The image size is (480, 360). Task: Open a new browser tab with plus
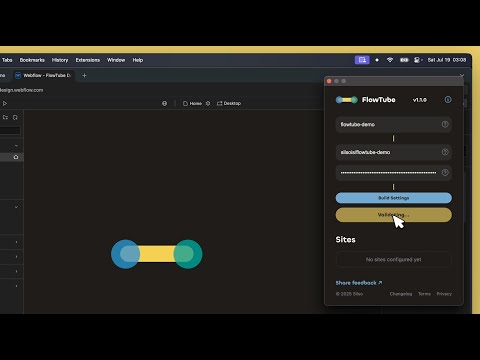[84, 75]
